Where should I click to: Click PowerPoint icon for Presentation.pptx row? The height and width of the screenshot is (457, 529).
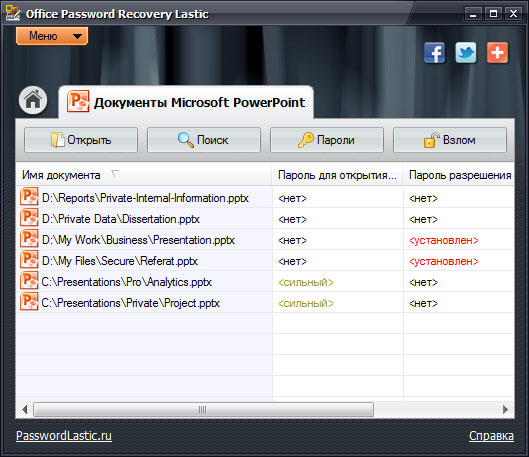tap(29, 239)
